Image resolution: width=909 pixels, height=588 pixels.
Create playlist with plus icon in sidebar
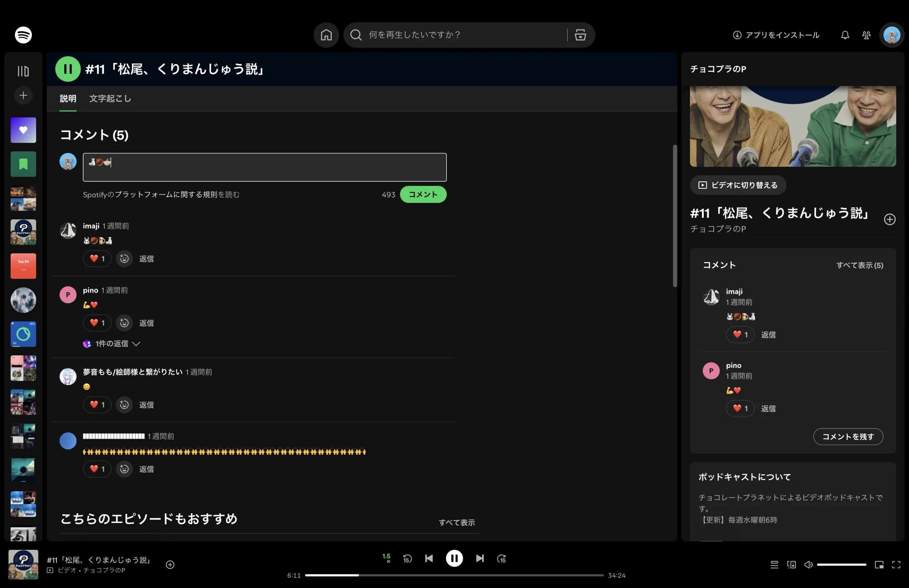tap(23, 96)
